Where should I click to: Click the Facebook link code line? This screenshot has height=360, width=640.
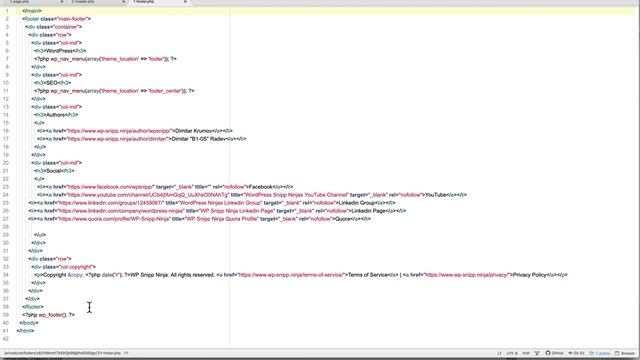pos(165,187)
